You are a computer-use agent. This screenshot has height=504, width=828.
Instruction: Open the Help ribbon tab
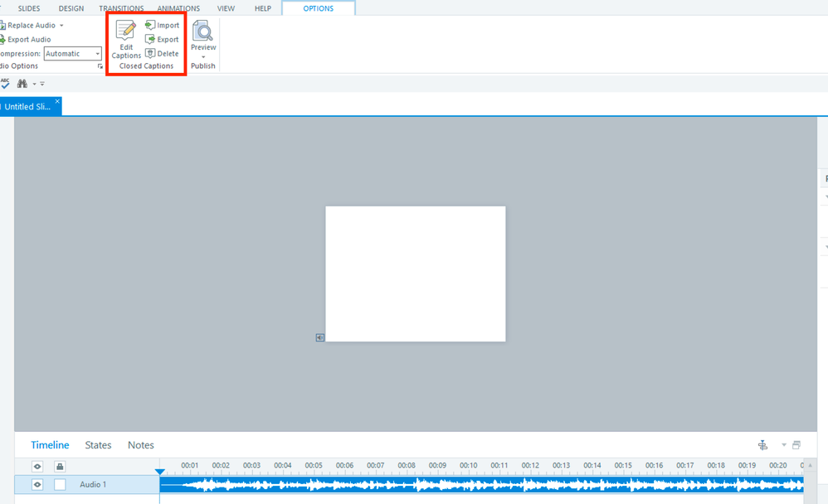tap(263, 8)
